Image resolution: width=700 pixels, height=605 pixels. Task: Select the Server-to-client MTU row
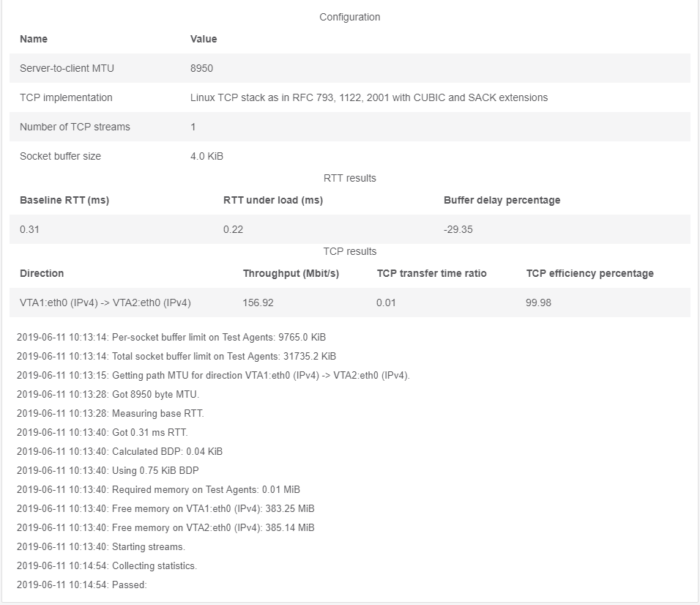point(68,67)
